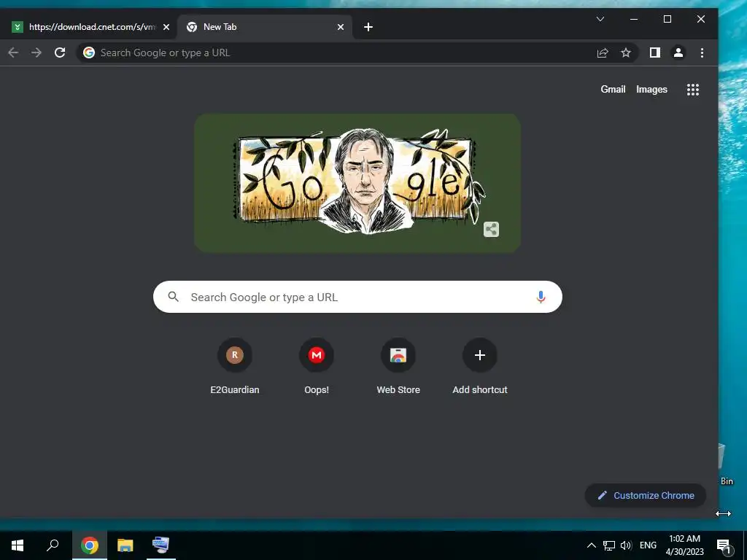This screenshot has height=560, width=747.
Task: Go forward with the forward arrow
Action: [x=36, y=52]
